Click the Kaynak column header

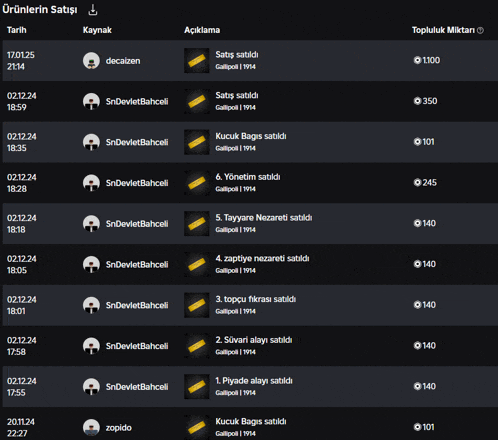(97, 30)
